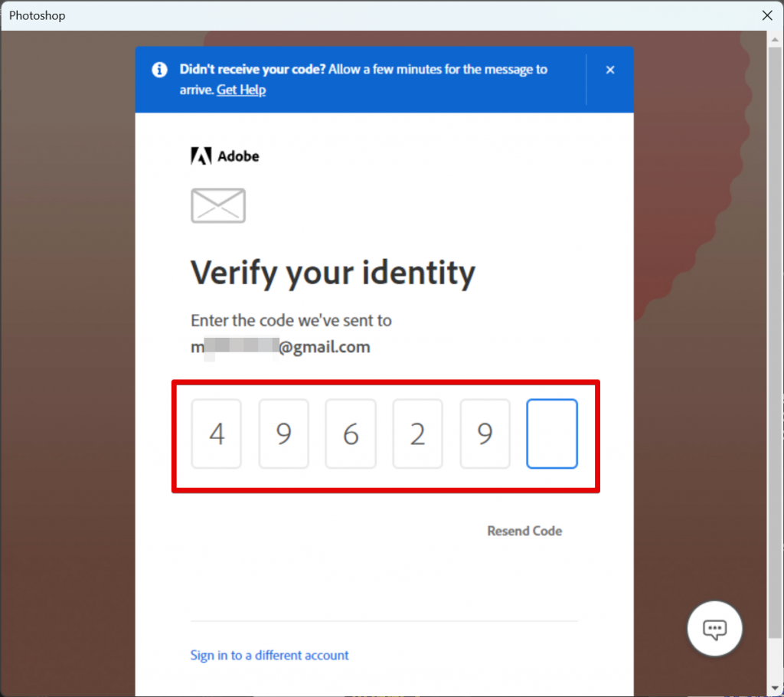Click the Photoshop title bar label
This screenshot has width=784, height=697.
pyautogui.click(x=37, y=15)
